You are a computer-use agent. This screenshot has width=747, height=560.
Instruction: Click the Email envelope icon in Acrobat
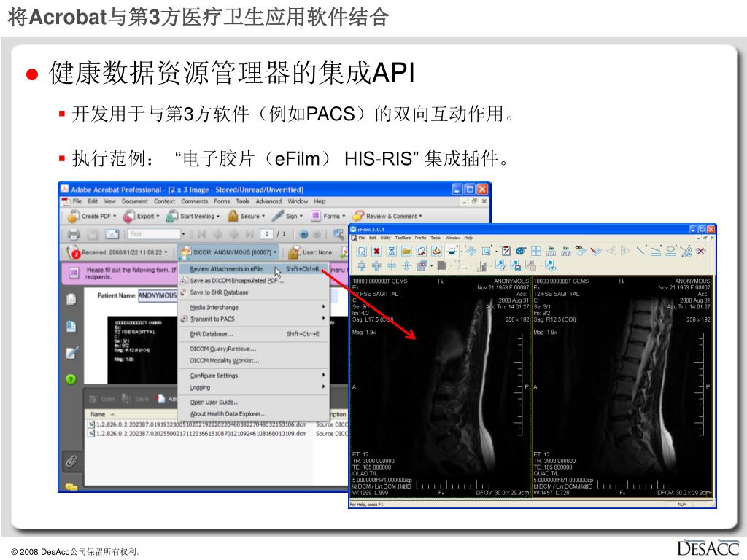(x=112, y=234)
